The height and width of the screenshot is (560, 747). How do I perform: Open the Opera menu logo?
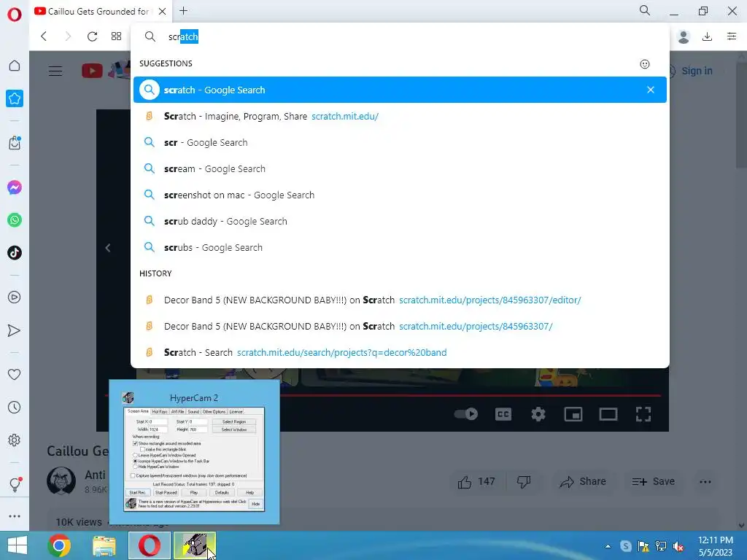[15, 15]
